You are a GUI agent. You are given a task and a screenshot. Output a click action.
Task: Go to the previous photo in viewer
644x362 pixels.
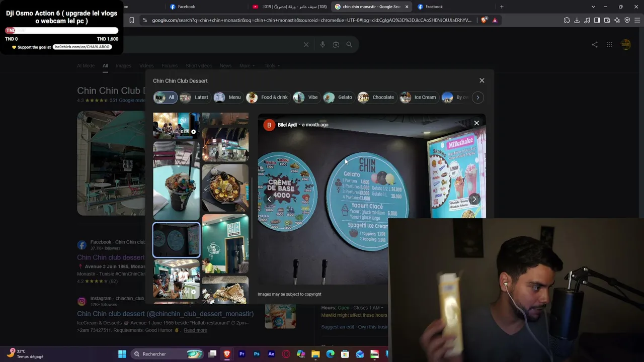269,199
